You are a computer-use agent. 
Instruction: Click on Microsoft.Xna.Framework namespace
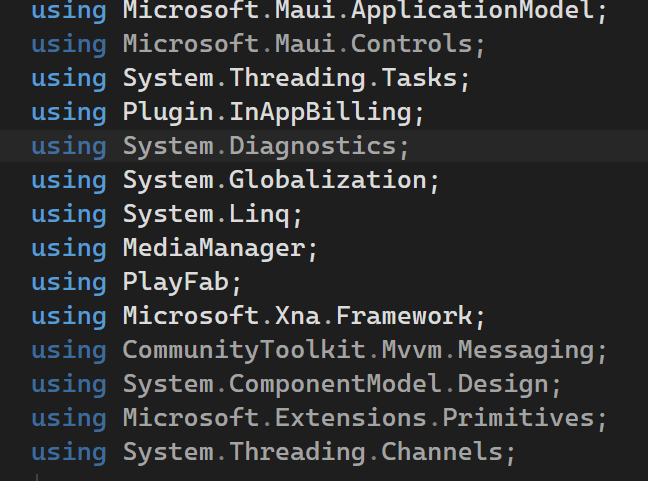pos(298,316)
